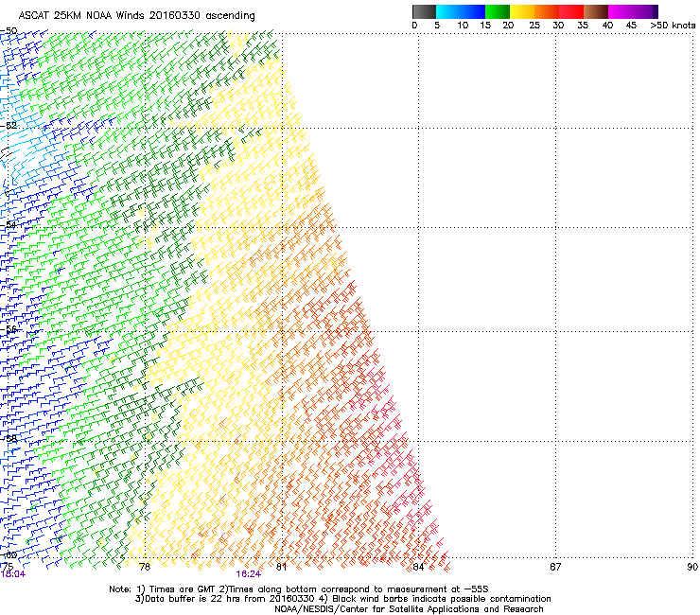Click the '35' legend label under the color bar
This screenshot has width=700, height=615.
click(583, 26)
